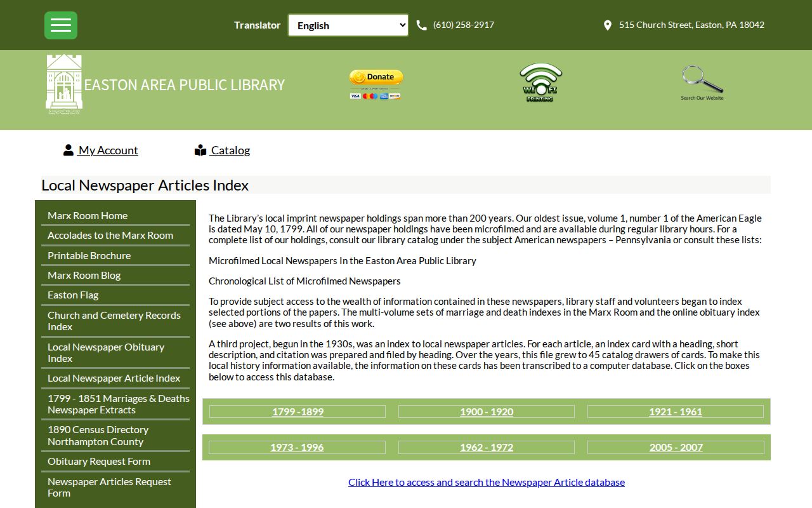This screenshot has width=812, height=508.
Task: Open the 2005 - 2007 index box
Action: pos(676,447)
